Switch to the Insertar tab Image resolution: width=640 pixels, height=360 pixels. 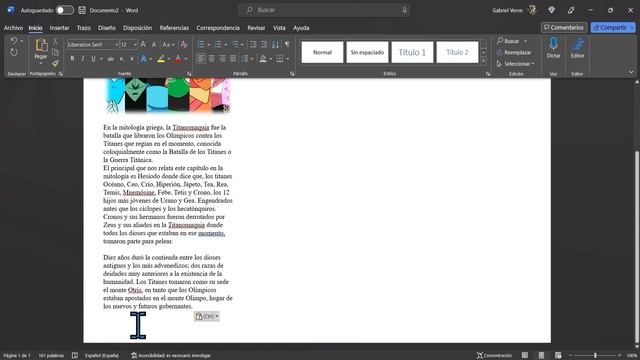59,28
